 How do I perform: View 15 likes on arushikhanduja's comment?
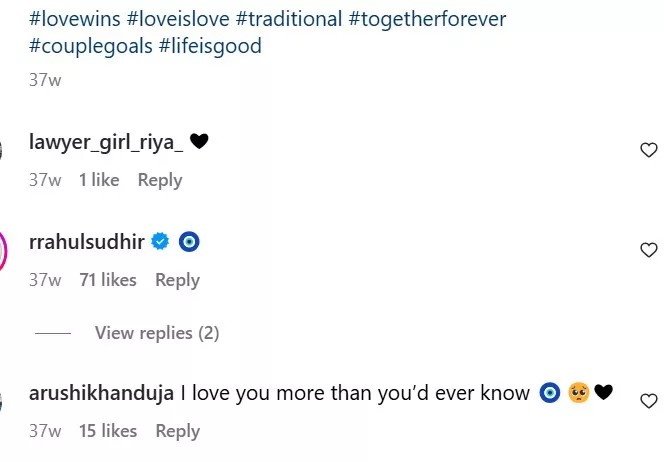(x=107, y=431)
